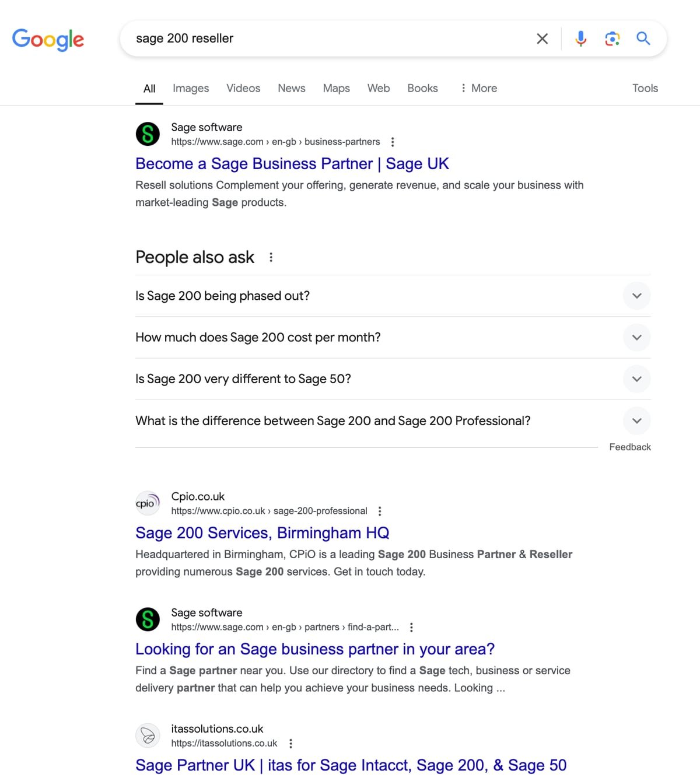
Task: Click the cpio site favicon
Action: [148, 503]
